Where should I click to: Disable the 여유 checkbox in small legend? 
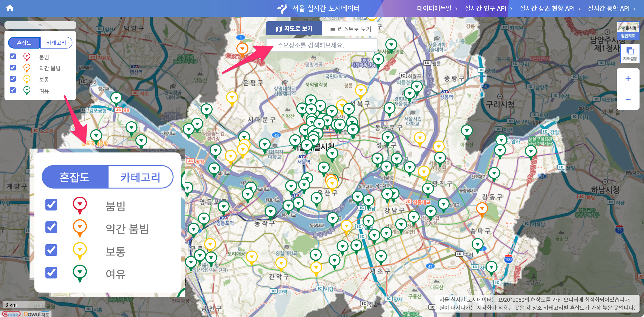pos(13,90)
